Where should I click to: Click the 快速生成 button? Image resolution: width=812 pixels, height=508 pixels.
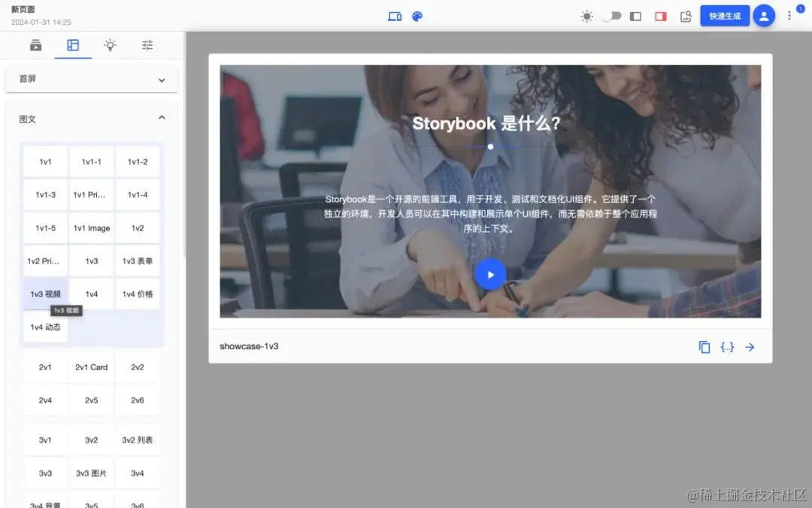(x=725, y=16)
